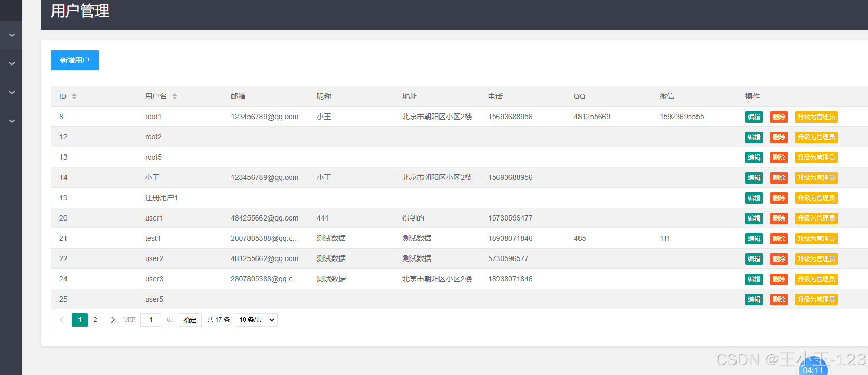Edit user test1
This screenshot has width=868, height=375.
pos(754,239)
